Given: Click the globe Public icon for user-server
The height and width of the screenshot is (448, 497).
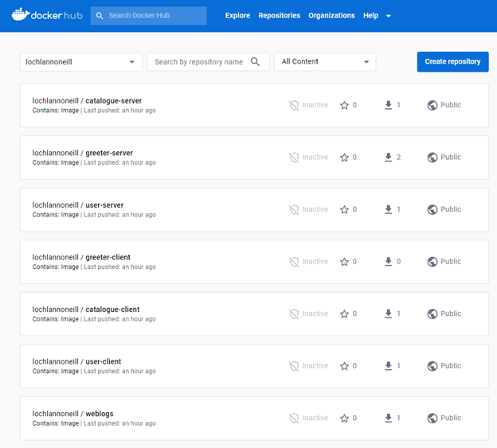Looking at the screenshot, I should [432, 209].
